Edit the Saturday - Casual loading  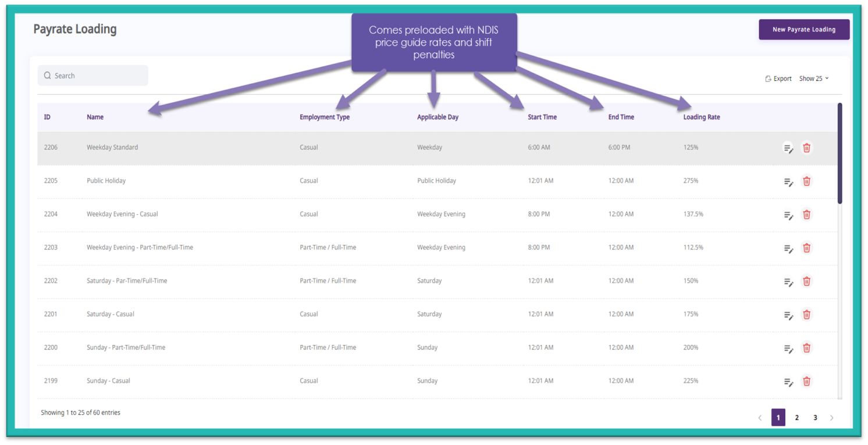point(788,315)
